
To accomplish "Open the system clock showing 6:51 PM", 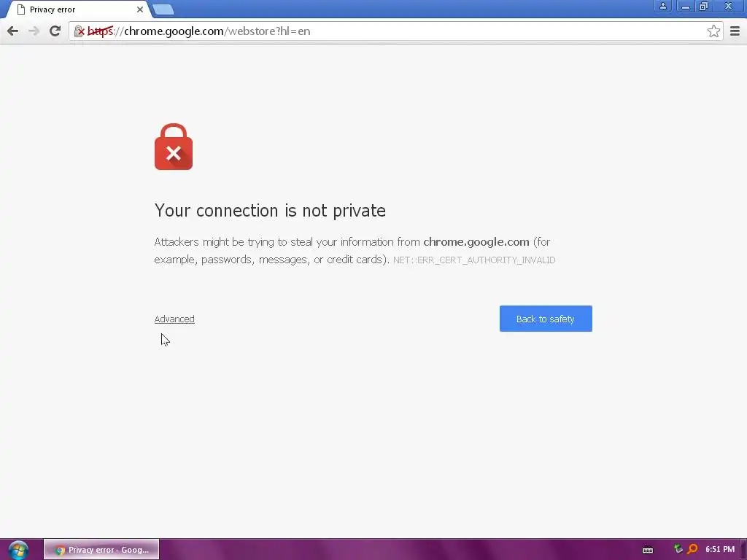I will 720,550.
